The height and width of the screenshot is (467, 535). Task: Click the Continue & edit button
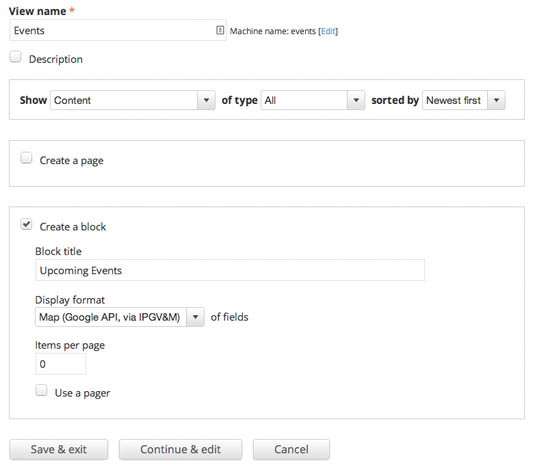[x=180, y=449]
